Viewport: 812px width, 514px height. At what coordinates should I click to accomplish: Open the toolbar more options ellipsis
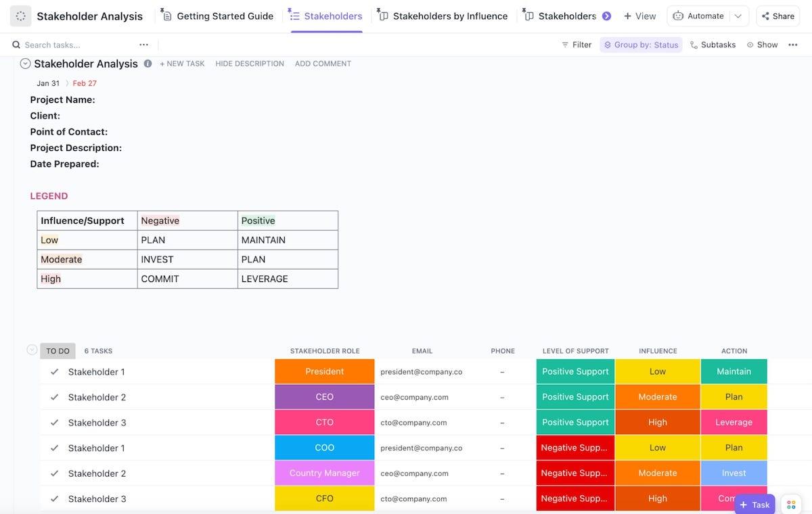(x=793, y=45)
